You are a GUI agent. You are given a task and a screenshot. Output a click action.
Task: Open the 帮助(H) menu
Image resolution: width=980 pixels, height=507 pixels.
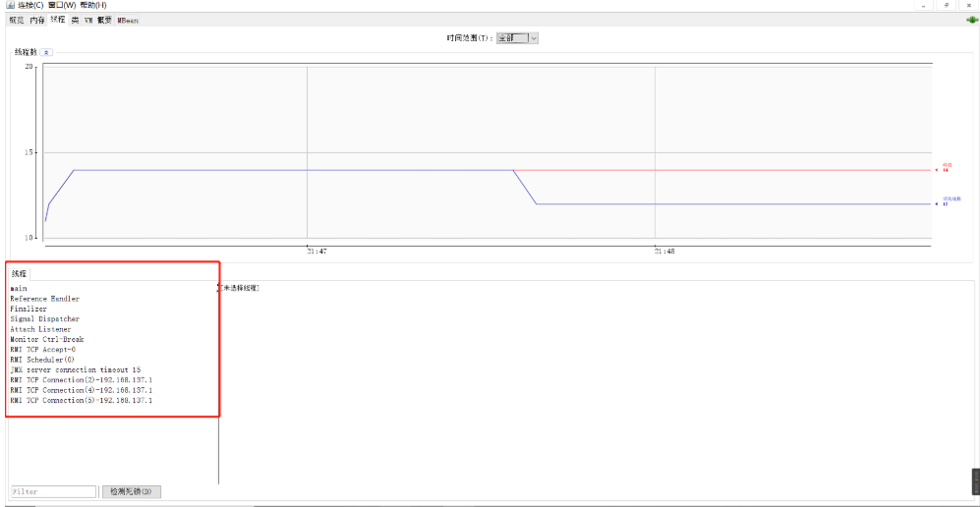[93, 5]
